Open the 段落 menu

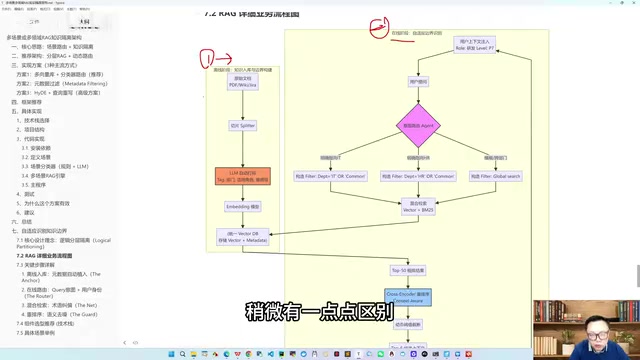pos(32,9)
